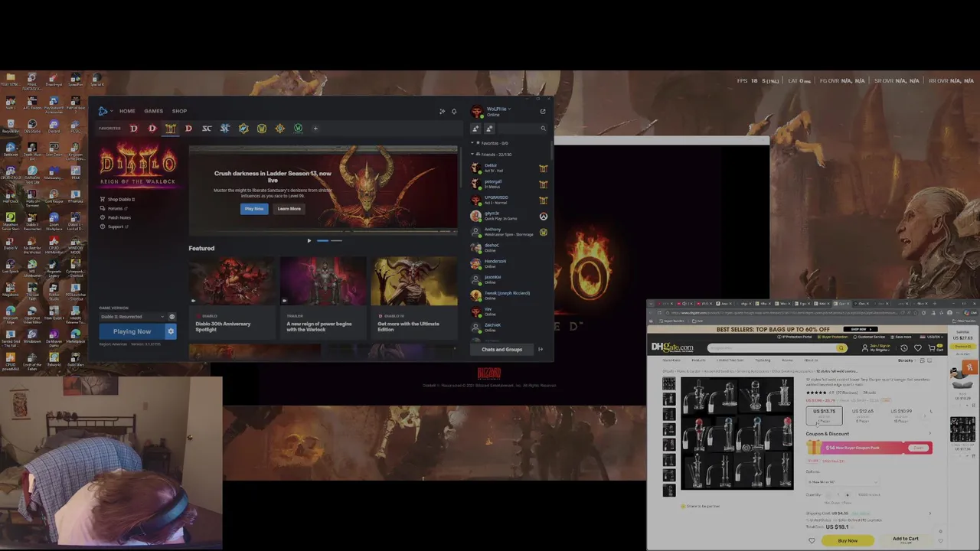Select the StarCraft II favorite icon
This screenshot has width=980, height=551.
(225, 129)
